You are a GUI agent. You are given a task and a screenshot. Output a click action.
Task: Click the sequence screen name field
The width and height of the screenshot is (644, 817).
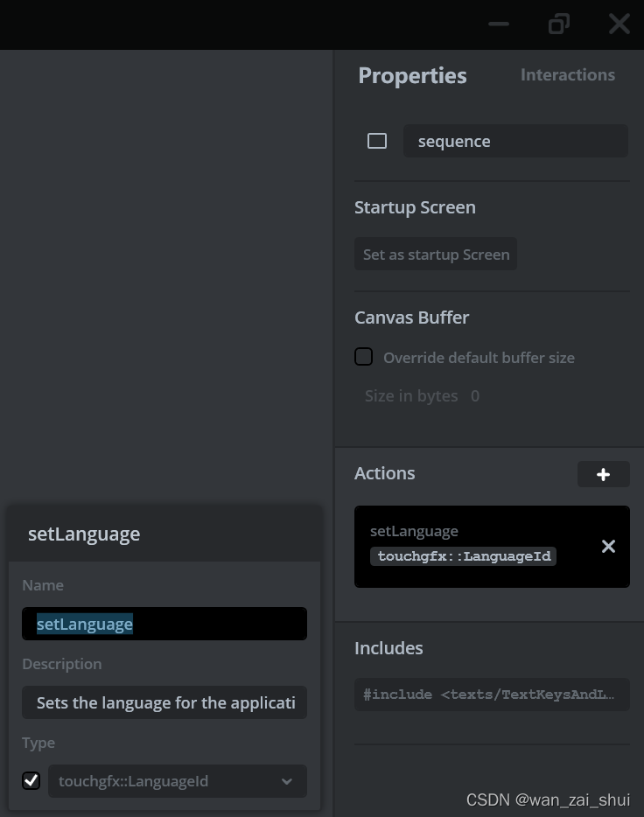point(515,141)
